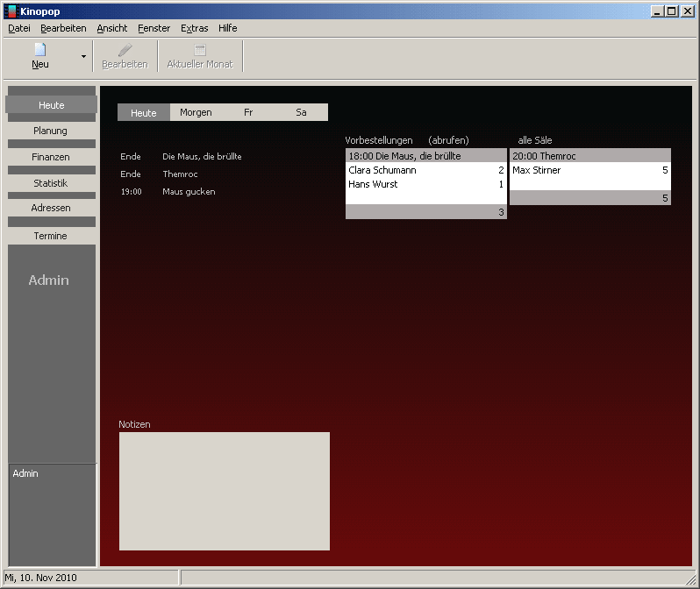Image resolution: width=700 pixels, height=589 pixels.
Task: Open the Extras menu
Action: click(194, 28)
